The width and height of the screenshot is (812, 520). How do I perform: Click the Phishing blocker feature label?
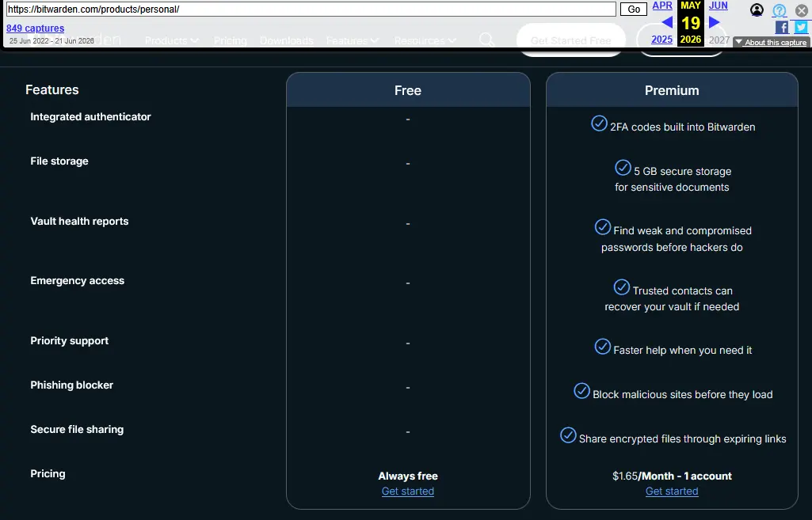pos(71,385)
